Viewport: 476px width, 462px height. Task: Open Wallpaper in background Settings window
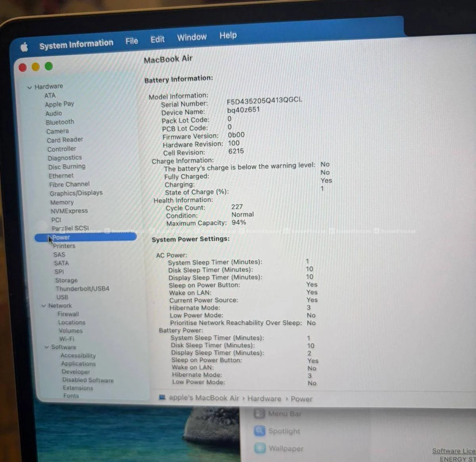tap(279, 448)
